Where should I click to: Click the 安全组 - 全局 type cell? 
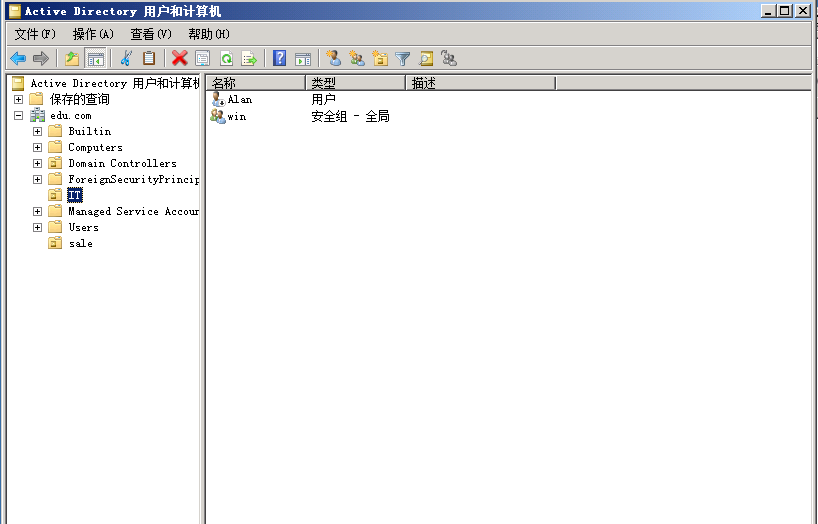(351, 116)
